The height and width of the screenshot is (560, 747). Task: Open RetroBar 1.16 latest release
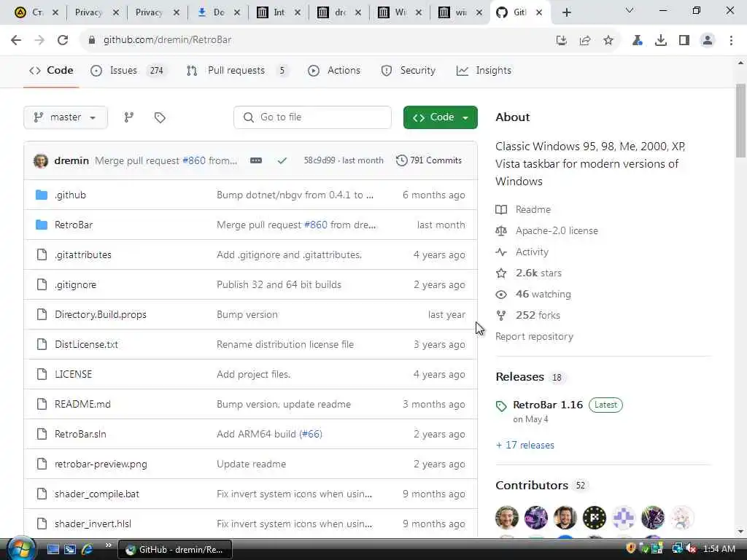click(548, 405)
